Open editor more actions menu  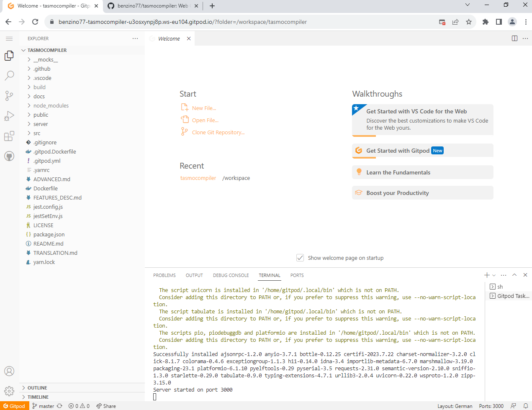(525, 38)
